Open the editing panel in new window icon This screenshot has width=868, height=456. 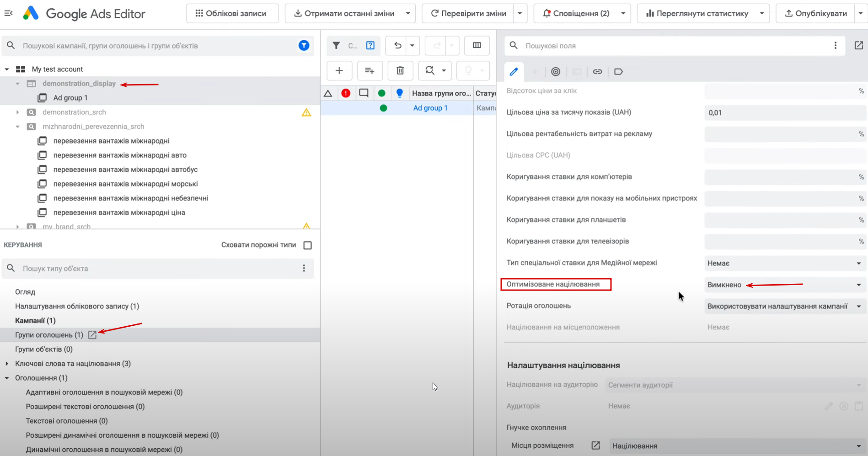(x=859, y=45)
